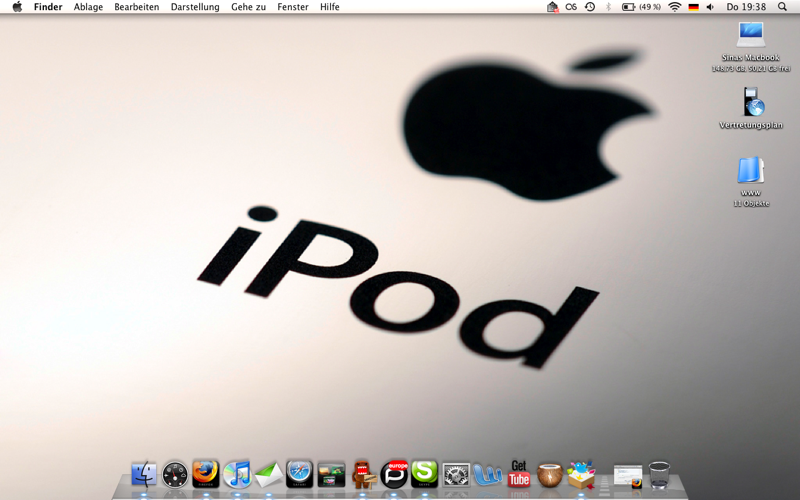Launch iTunes from the dock
Viewport: 800px width, 500px height.
click(x=237, y=474)
